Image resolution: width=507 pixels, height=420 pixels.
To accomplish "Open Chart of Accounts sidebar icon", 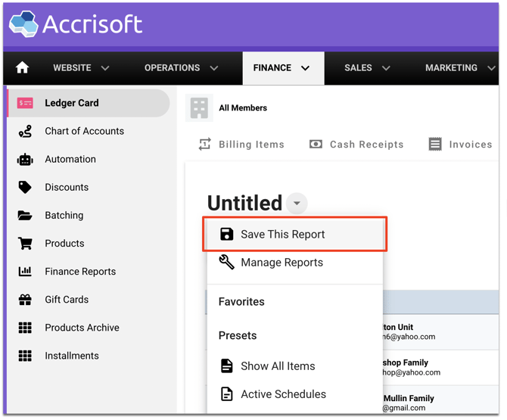I will [x=25, y=132].
